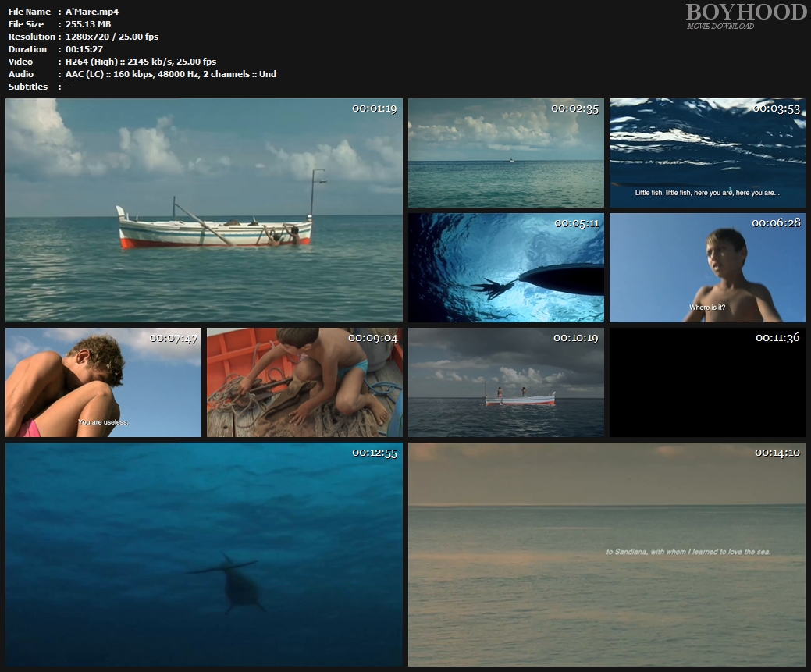Select the file size value 255.13 MB
811x672 pixels.
tap(88, 23)
